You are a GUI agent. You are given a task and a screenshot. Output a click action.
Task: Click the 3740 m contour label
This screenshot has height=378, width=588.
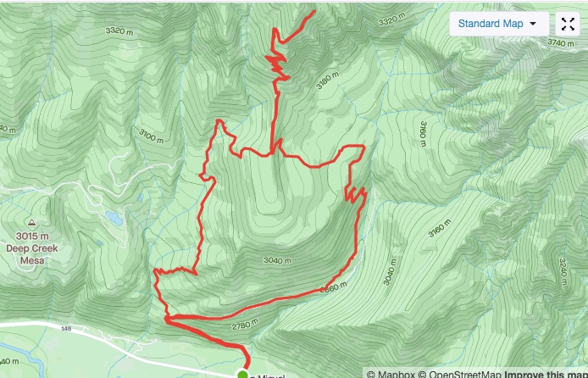(560, 43)
